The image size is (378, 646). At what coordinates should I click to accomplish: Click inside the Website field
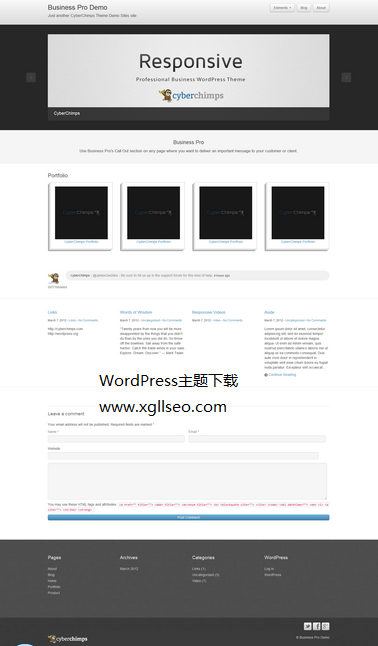183,456
